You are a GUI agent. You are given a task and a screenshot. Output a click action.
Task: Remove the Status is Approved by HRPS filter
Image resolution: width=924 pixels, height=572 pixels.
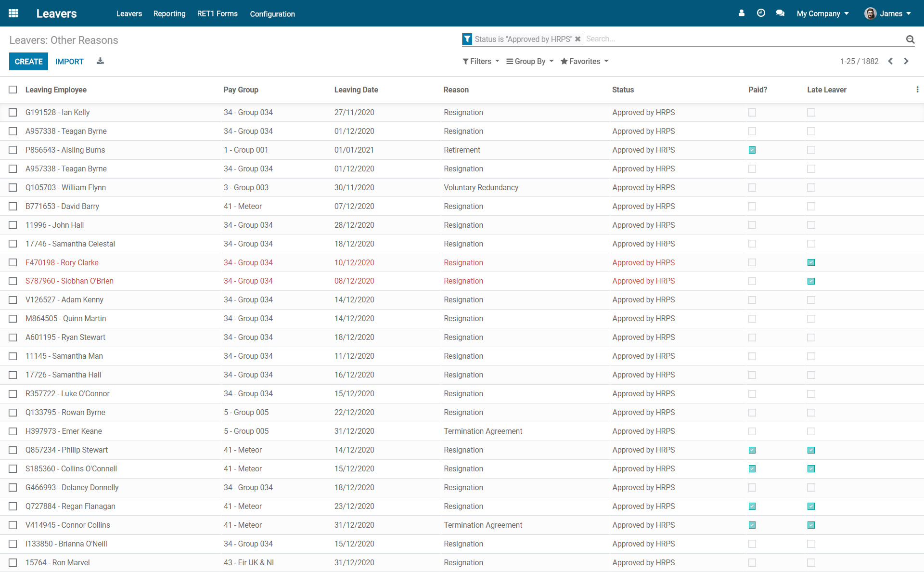pos(577,39)
